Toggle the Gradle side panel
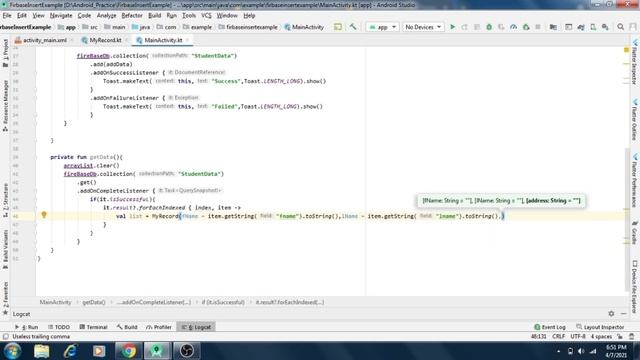This screenshot has height=360, width=640. [635, 233]
